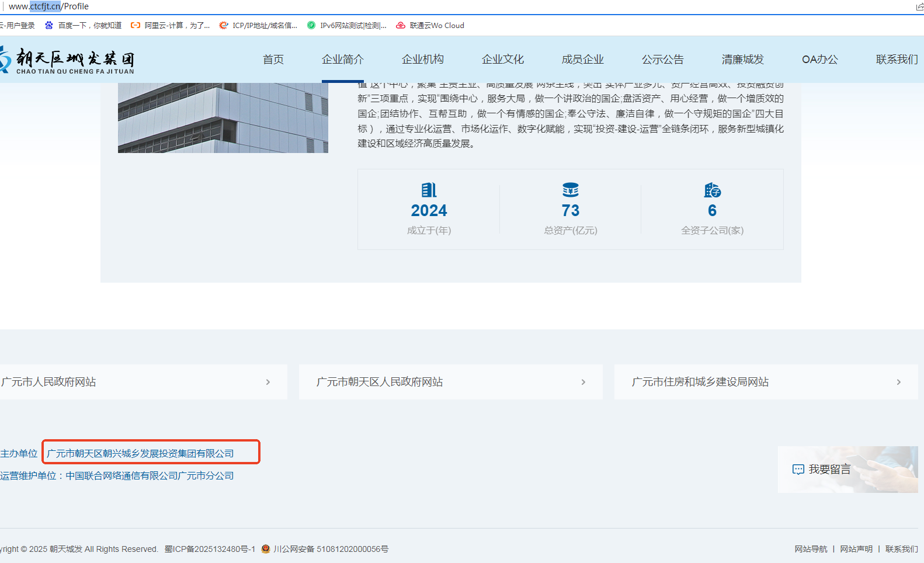Screen dimensions: 924x563
Task: Open the 阿里云-计算 bookmark
Action: click(171, 26)
